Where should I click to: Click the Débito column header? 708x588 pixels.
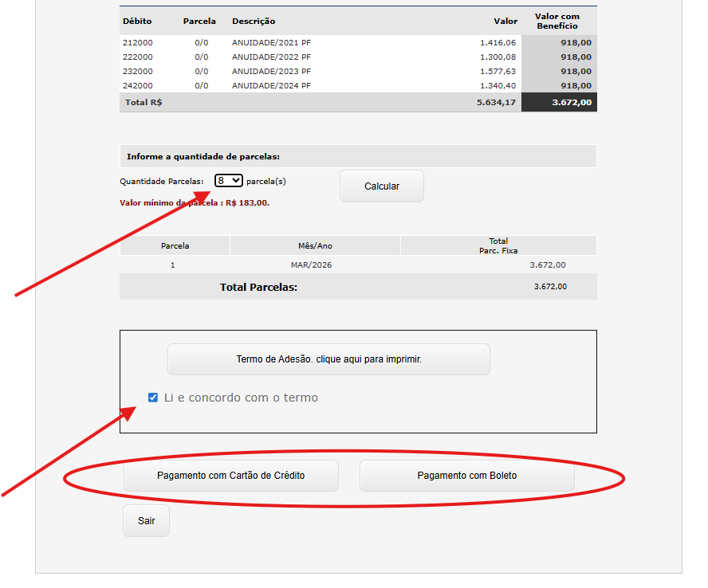pos(137,22)
